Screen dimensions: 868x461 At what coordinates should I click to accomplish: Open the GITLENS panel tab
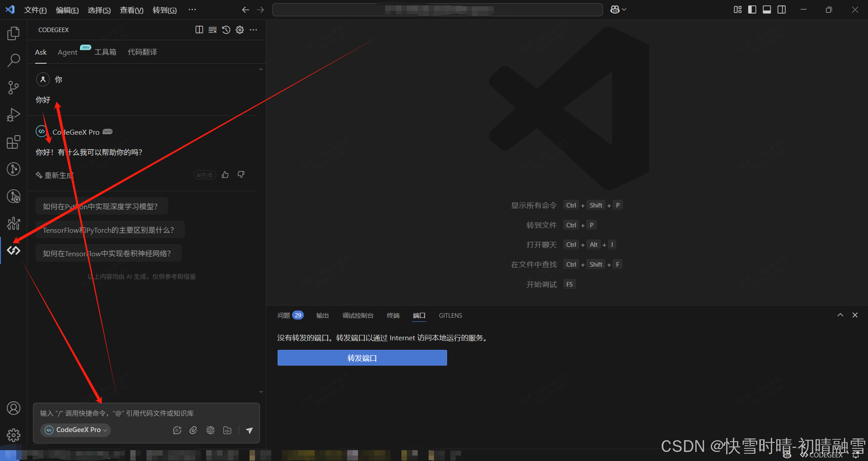450,315
